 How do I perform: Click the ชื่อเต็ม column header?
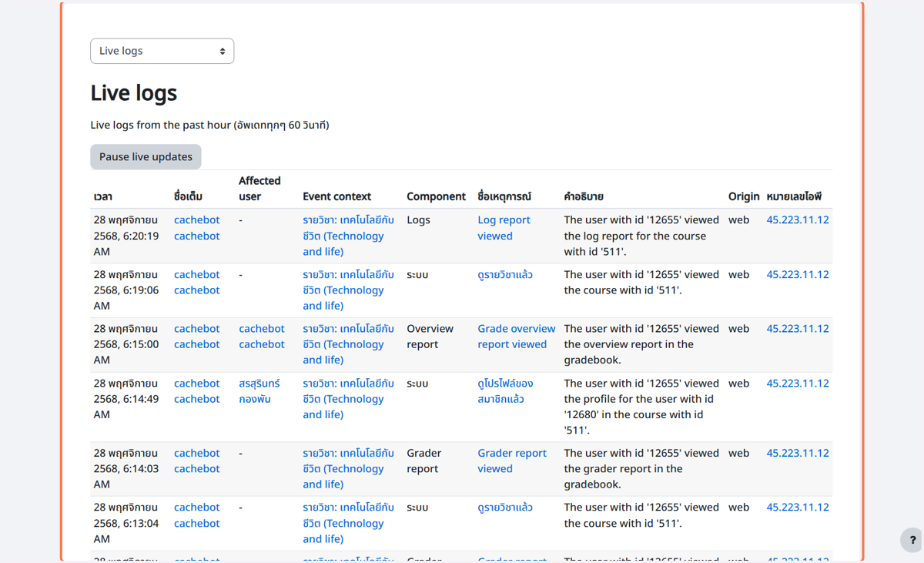(189, 196)
